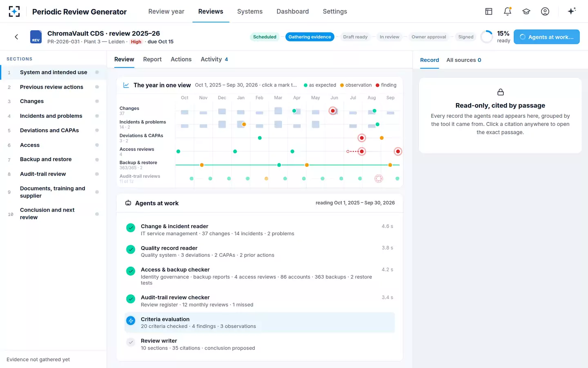Click the green check for Audit-trail review checker
The height and width of the screenshot is (368, 588).
[131, 299]
